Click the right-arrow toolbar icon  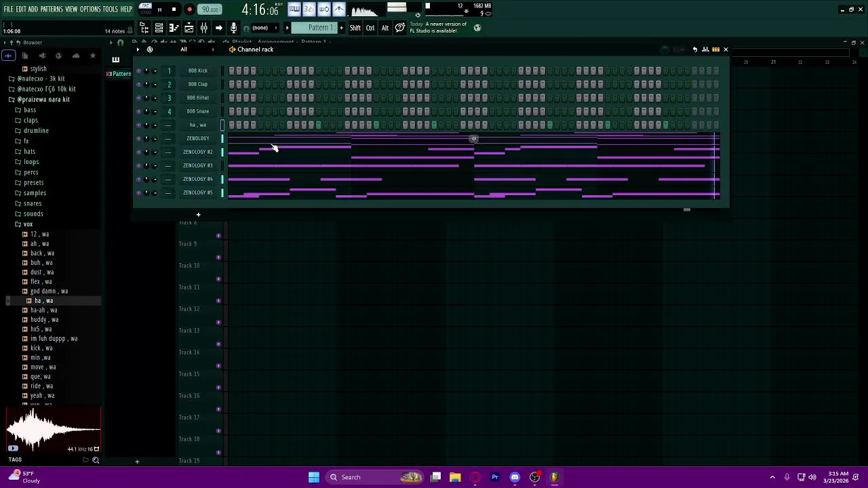218,28
